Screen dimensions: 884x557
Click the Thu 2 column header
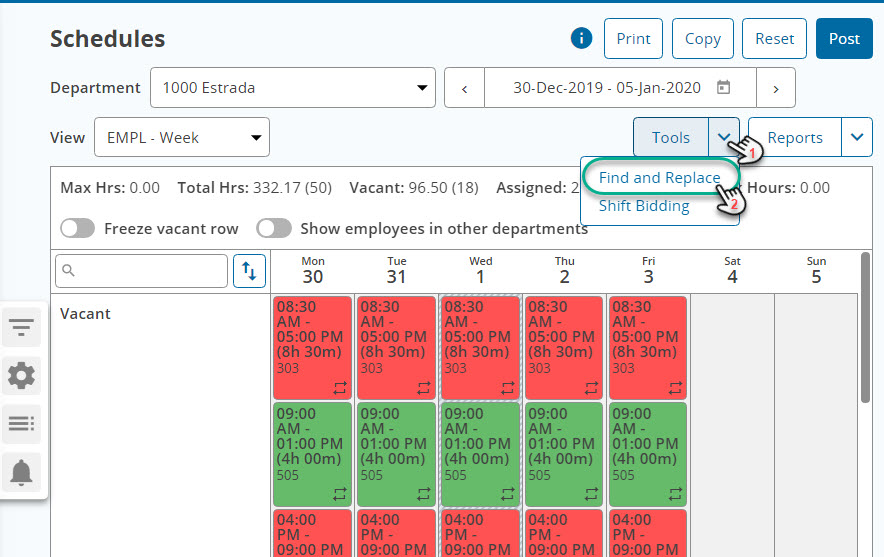(564, 270)
